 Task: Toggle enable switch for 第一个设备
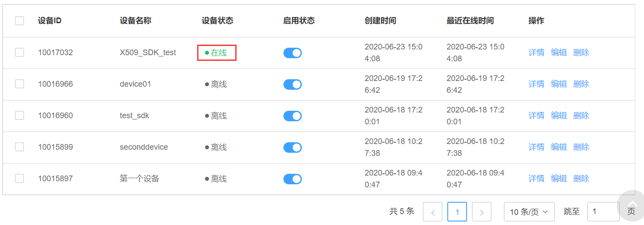(293, 179)
